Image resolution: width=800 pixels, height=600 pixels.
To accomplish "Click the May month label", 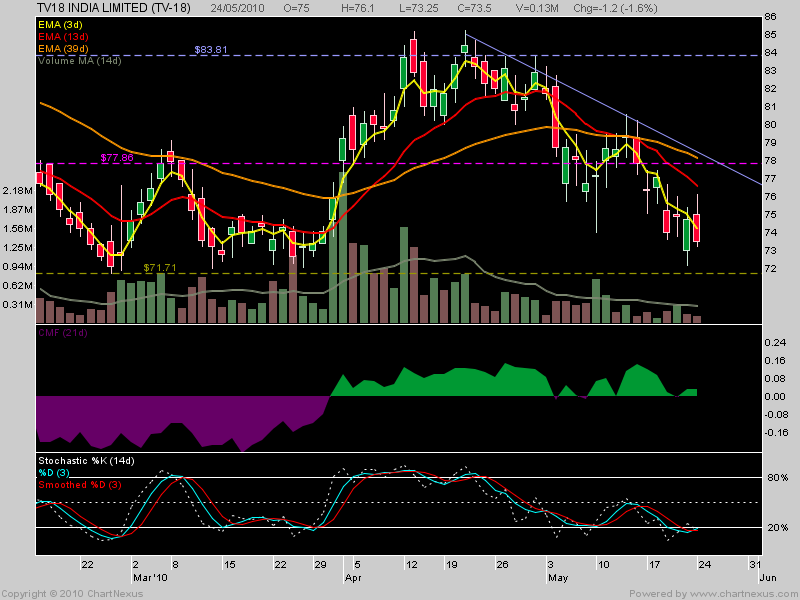I will coord(558,578).
